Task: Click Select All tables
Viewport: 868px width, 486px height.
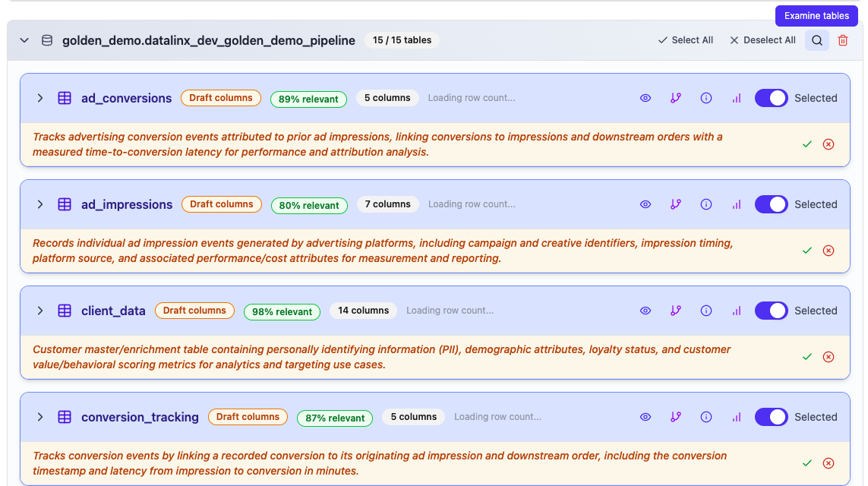Action: (685, 40)
